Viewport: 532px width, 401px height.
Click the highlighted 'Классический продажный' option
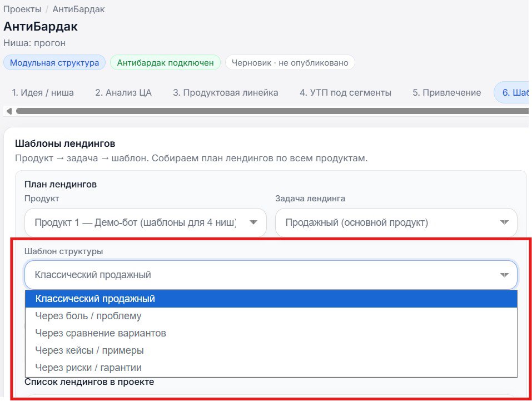95,298
